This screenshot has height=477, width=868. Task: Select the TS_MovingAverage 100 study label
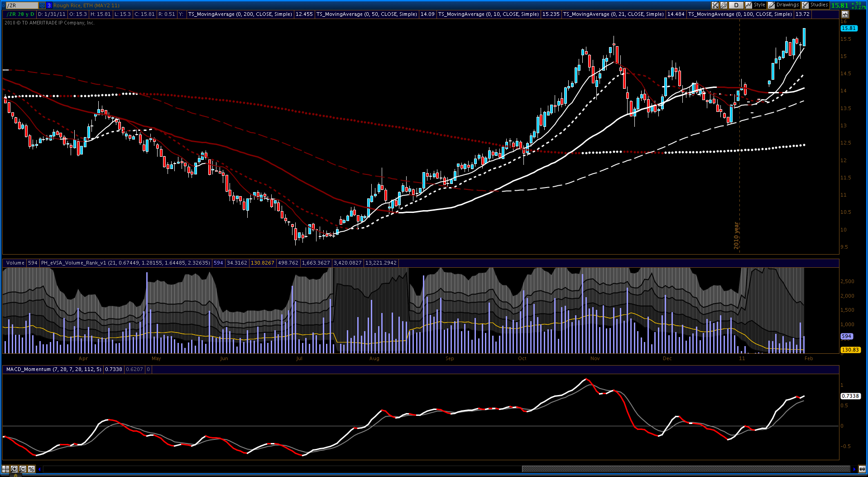[740, 14]
